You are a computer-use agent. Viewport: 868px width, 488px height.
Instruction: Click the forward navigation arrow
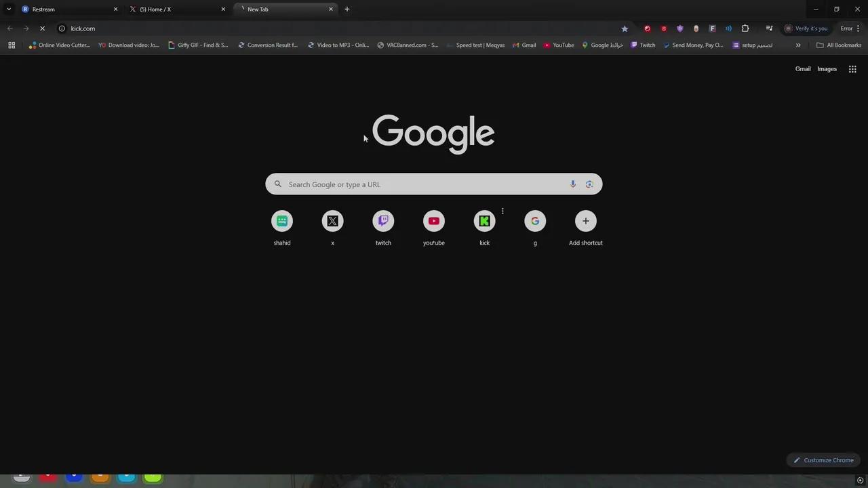26,28
